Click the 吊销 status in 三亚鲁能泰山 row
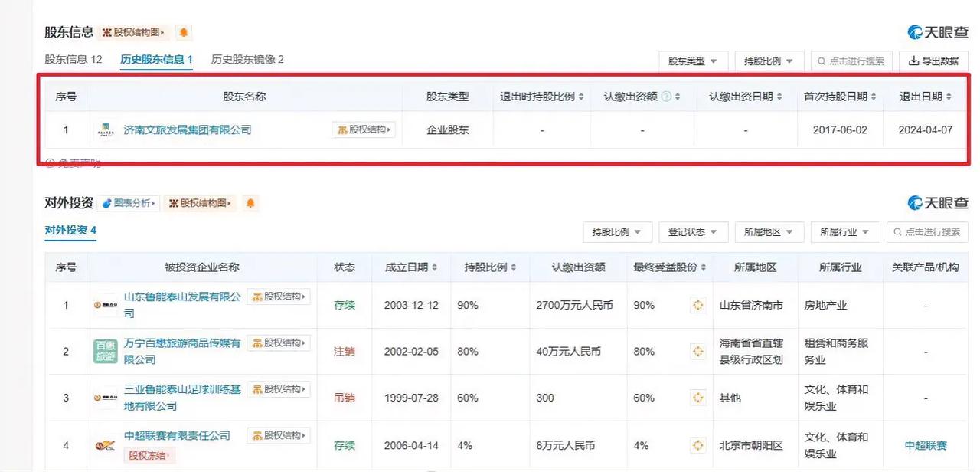 click(x=345, y=398)
